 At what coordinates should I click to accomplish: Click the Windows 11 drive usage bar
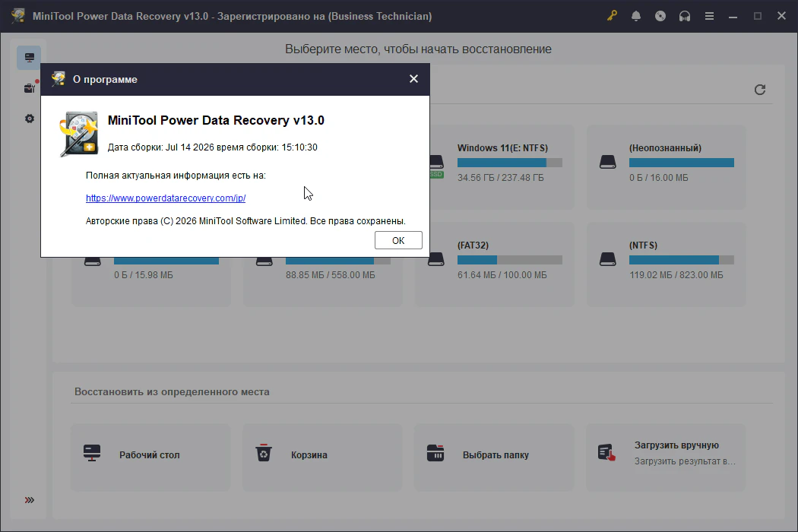tap(509, 163)
